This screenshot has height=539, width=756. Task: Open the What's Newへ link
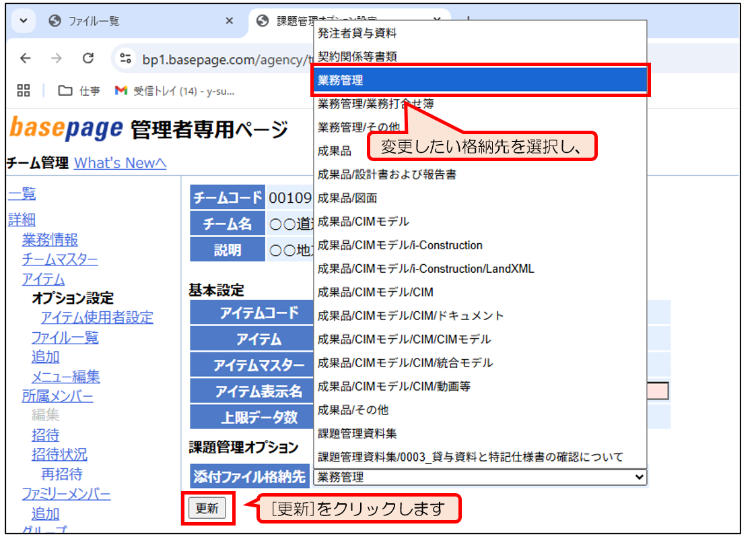(x=120, y=163)
